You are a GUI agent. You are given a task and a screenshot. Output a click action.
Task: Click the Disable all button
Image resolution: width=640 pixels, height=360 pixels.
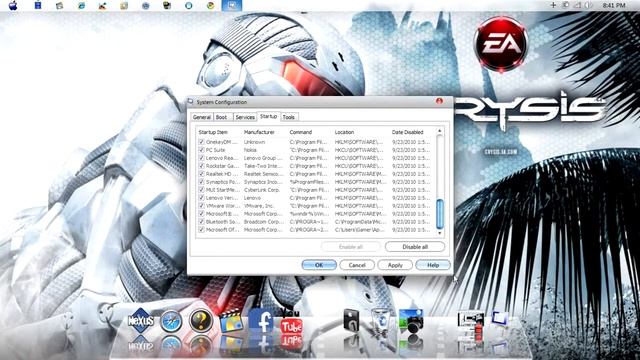pyautogui.click(x=415, y=247)
